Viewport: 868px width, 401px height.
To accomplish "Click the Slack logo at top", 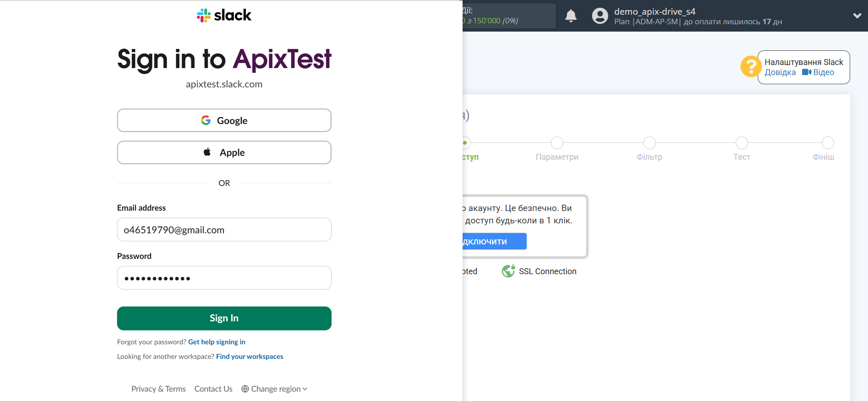I will coord(224,15).
